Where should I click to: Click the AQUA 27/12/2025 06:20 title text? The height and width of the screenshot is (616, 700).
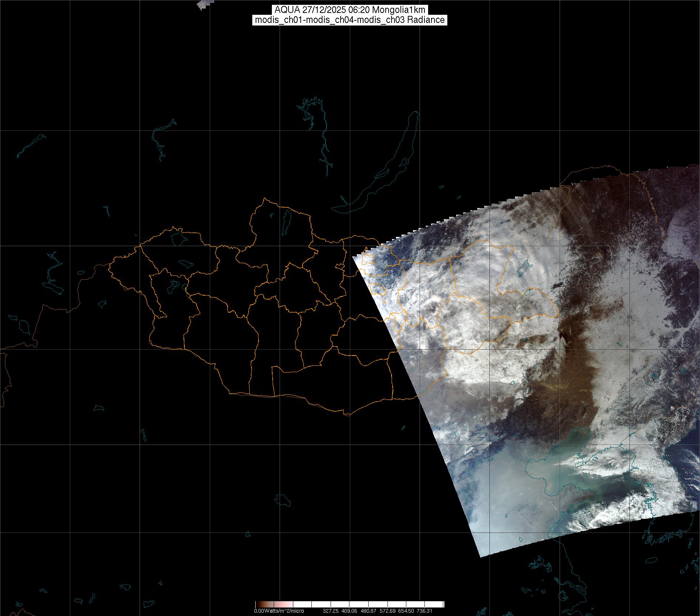click(x=349, y=10)
